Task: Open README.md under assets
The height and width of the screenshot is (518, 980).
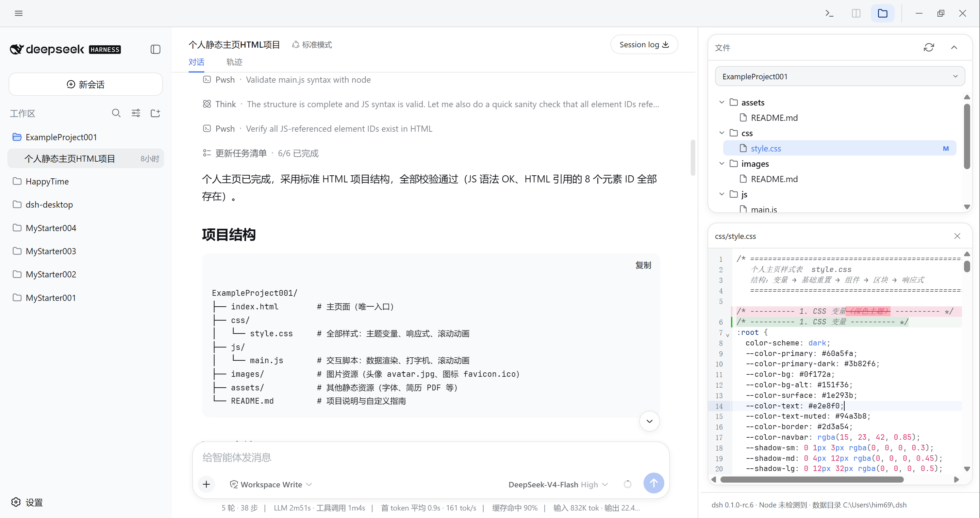Action: coord(774,118)
